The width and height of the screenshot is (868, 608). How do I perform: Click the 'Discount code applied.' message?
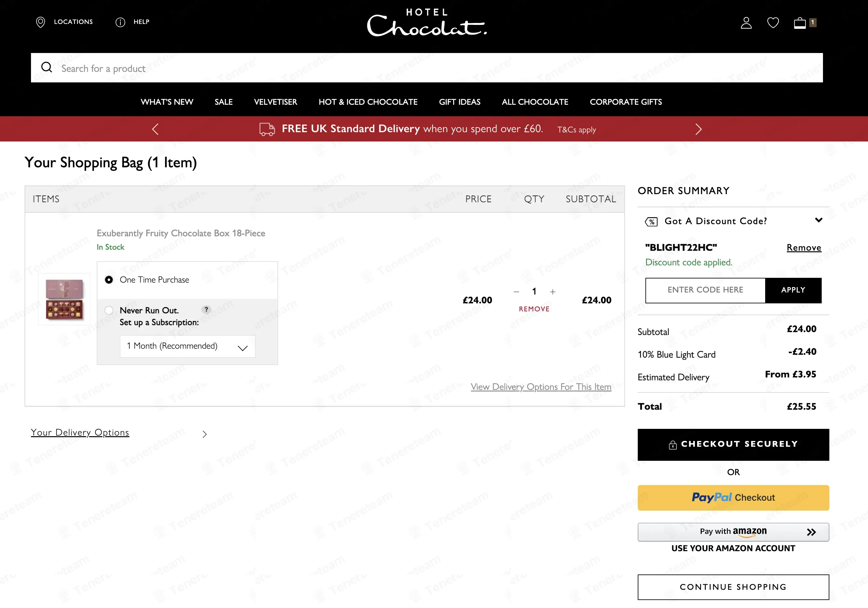[689, 262]
